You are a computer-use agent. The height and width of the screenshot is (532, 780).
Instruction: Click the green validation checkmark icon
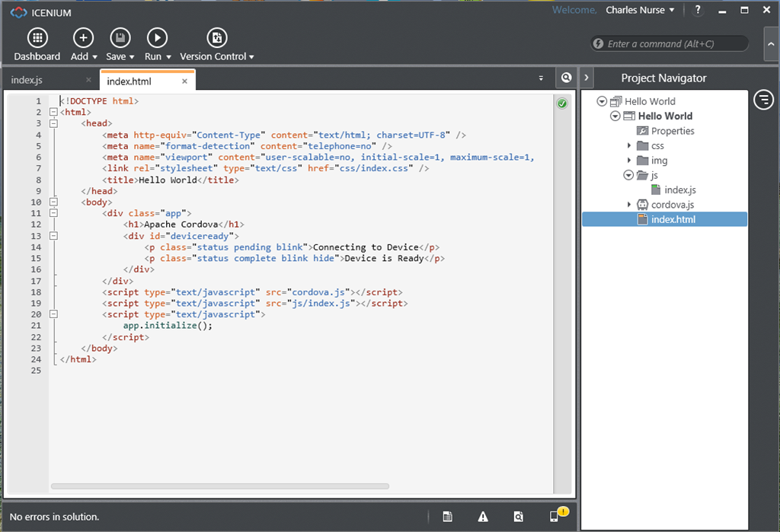coord(562,104)
